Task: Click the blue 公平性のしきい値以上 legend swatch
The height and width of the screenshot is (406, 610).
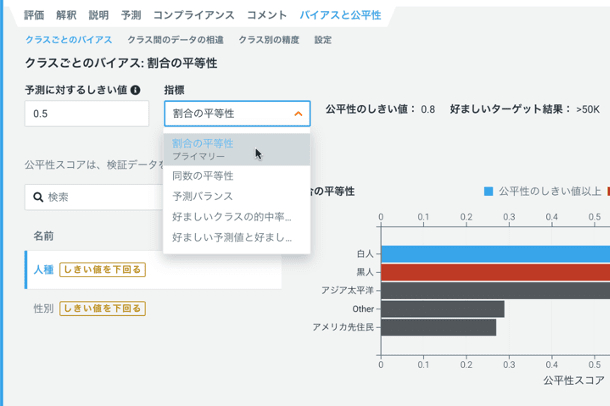Action: (x=488, y=190)
